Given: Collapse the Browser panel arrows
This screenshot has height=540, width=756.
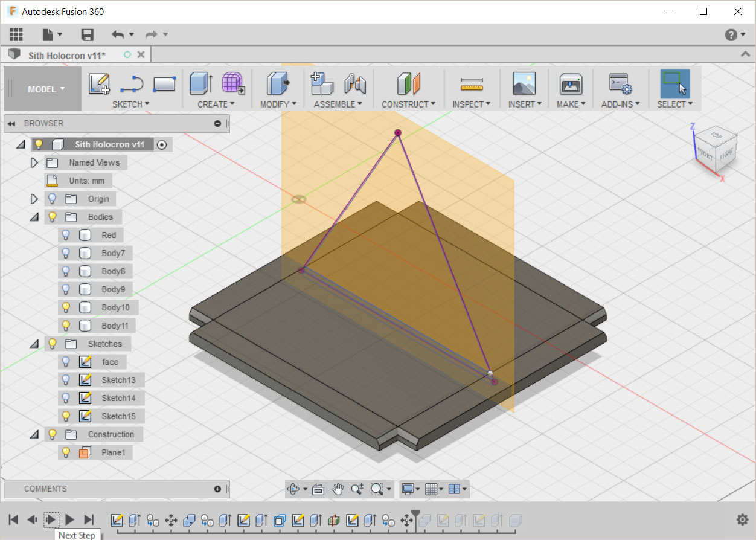Looking at the screenshot, I should click(11, 123).
